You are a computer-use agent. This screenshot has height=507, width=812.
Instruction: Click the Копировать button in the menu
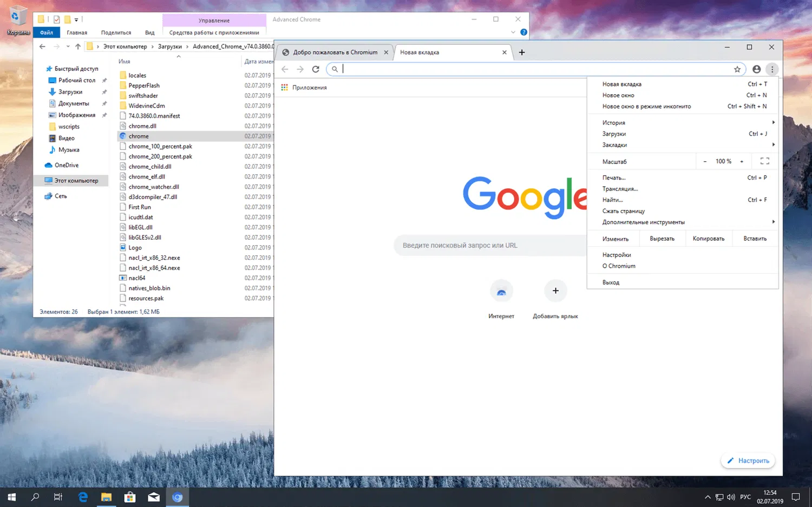click(709, 239)
